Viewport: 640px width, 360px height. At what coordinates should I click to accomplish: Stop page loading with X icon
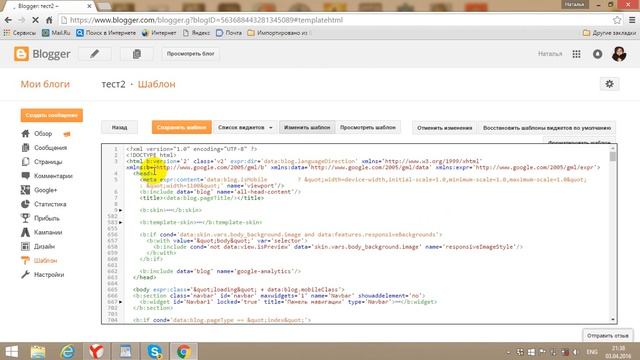[35, 20]
